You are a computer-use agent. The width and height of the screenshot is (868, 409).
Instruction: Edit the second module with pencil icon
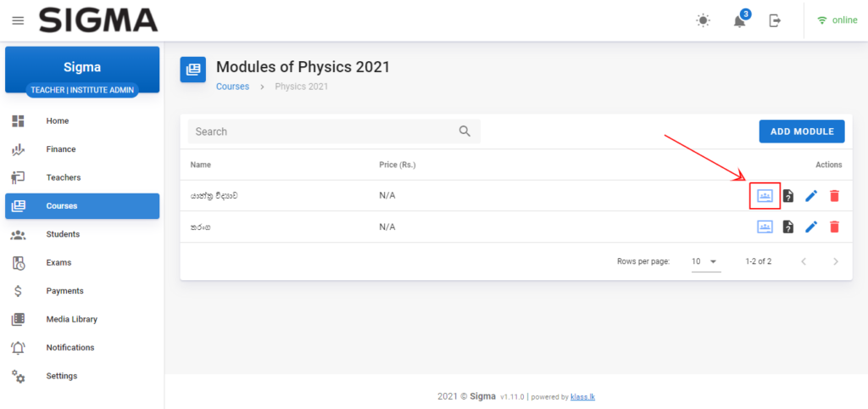pos(811,227)
